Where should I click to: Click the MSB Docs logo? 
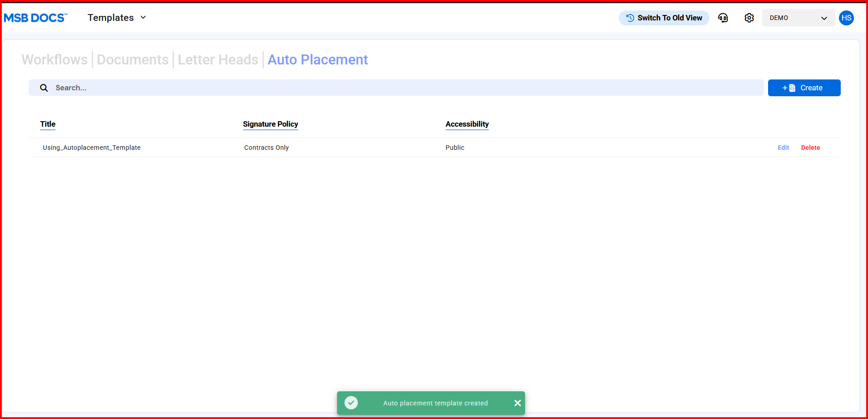pyautogui.click(x=35, y=18)
